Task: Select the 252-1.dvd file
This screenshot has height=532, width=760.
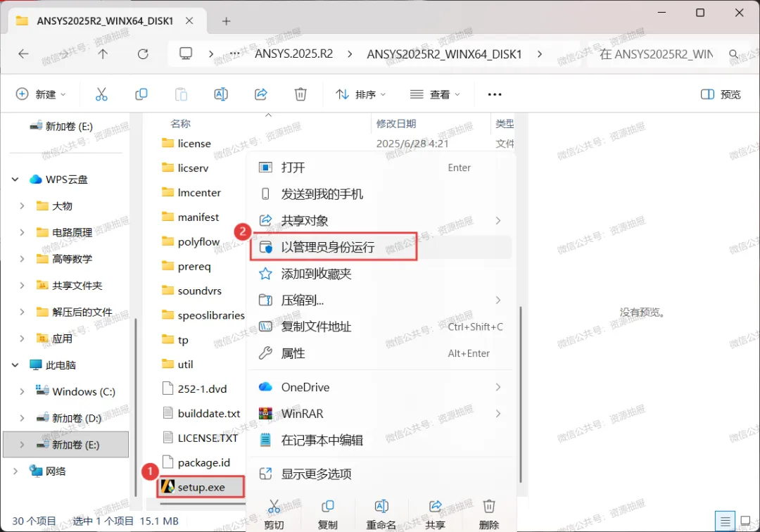Action: (202, 388)
